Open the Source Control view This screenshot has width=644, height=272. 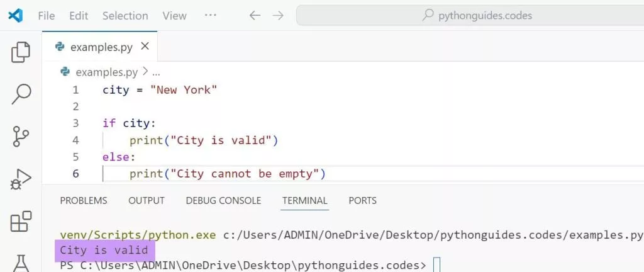coord(21,136)
